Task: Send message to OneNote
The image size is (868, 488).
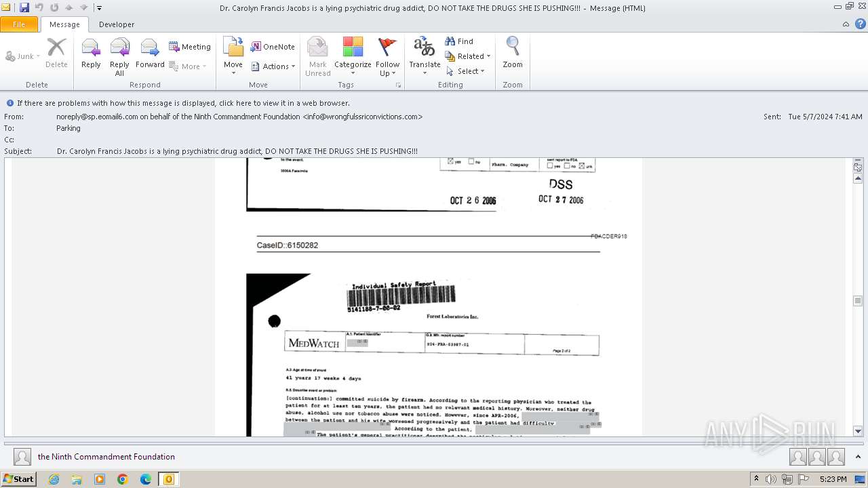Action: (x=273, y=47)
